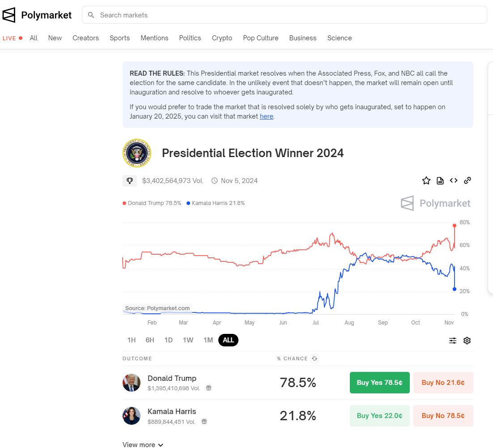Open the market rules document icon
The width and height of the screenshot is (493, 448).
[440, 180]
